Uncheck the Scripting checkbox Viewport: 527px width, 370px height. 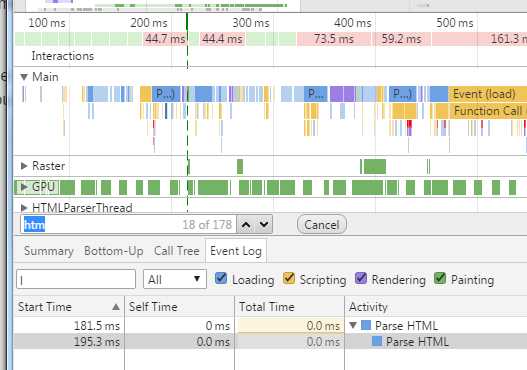pyautogui.click(x=289, y=279)
